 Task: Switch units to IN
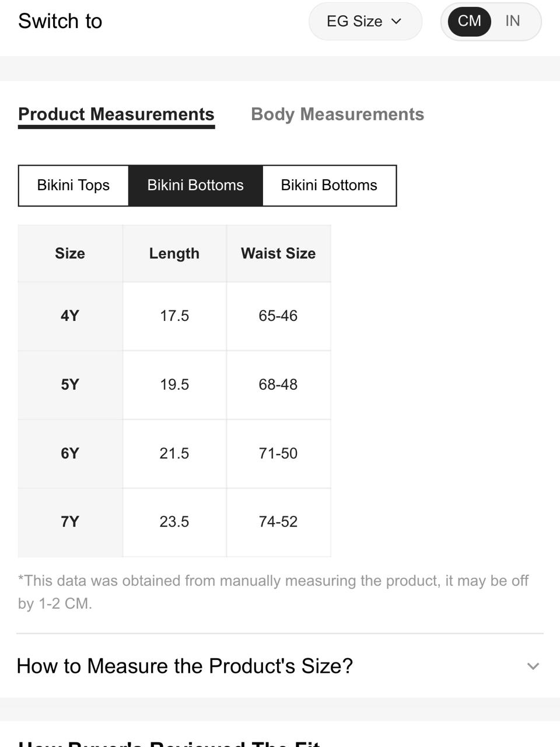(513, 21)
